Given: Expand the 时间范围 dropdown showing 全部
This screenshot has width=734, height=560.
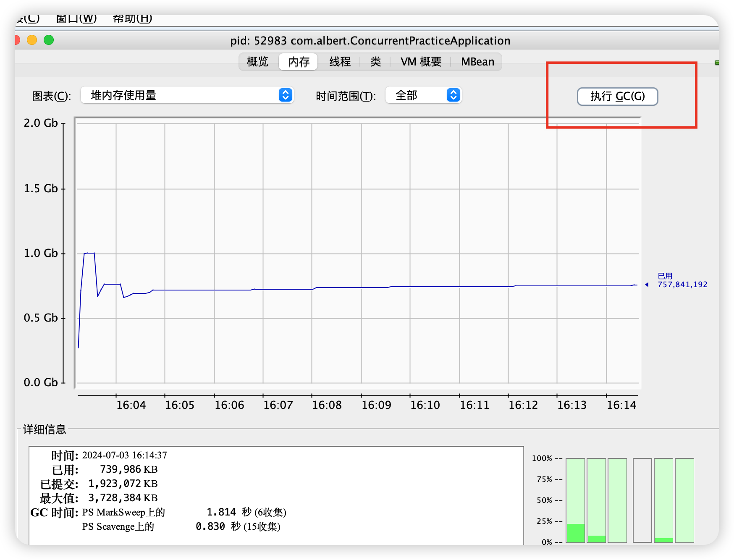Looking at the screenshot, I should [423, 95].
